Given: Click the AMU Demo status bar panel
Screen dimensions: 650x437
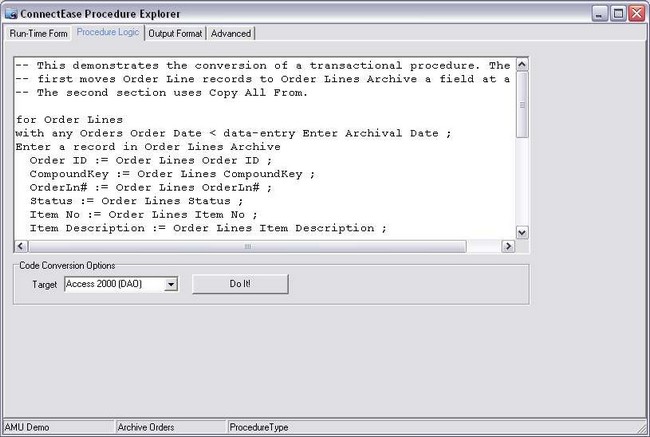Looking at the screenshot, I should (57, 427).
